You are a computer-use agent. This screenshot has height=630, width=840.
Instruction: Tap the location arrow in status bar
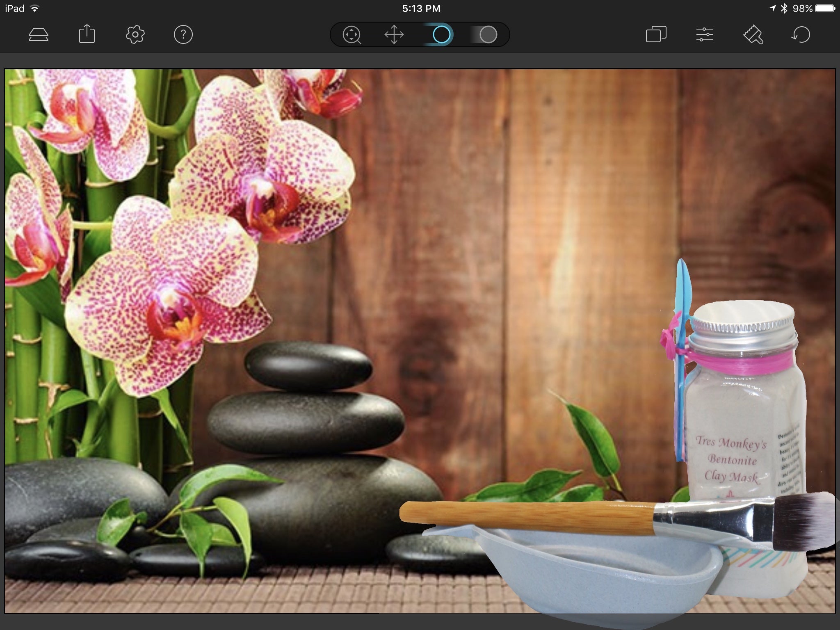click(772, 9)
